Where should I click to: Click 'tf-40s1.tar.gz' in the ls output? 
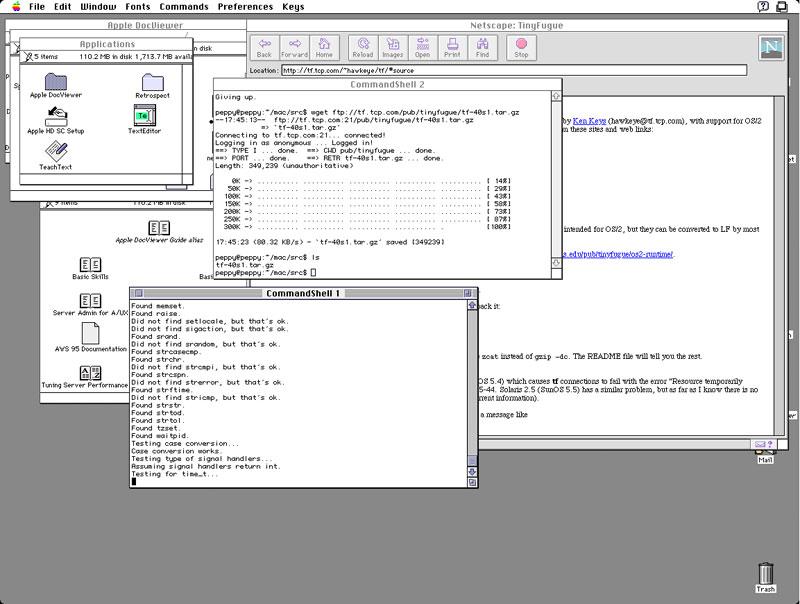click(x=244, y=265)
